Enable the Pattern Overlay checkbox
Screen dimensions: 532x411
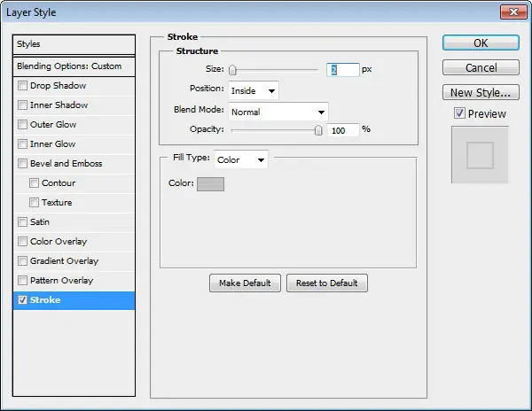pyautogui.click(x=22, y=280)
